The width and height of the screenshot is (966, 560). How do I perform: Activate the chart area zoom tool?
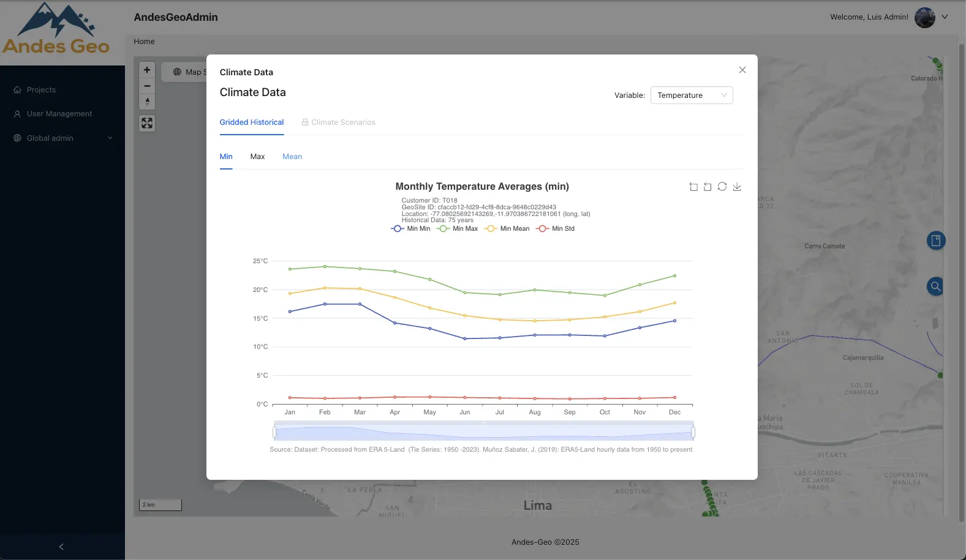pos(693,187)
